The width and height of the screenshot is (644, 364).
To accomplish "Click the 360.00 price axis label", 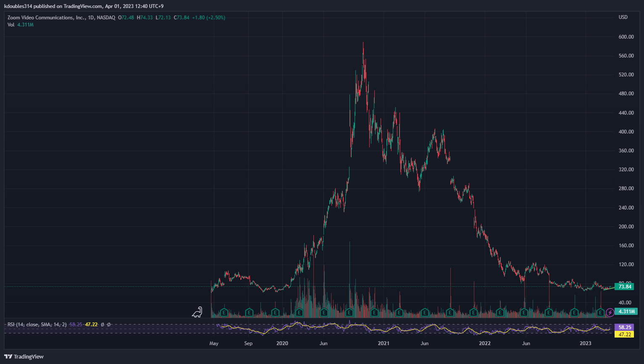I will point(626,151).
